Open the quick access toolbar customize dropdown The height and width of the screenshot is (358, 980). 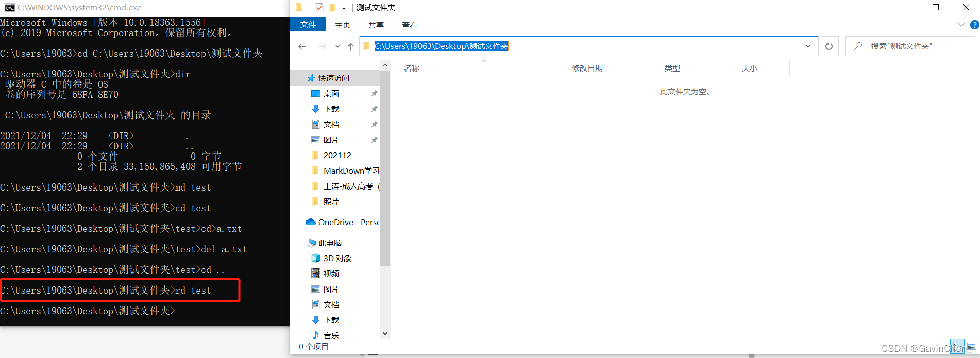tap(344, 8)
